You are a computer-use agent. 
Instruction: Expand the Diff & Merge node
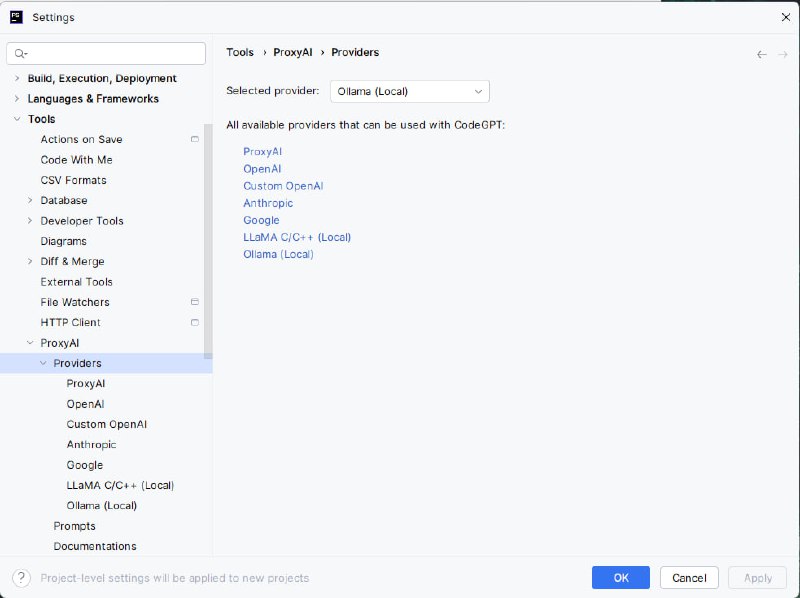(30, 261)
